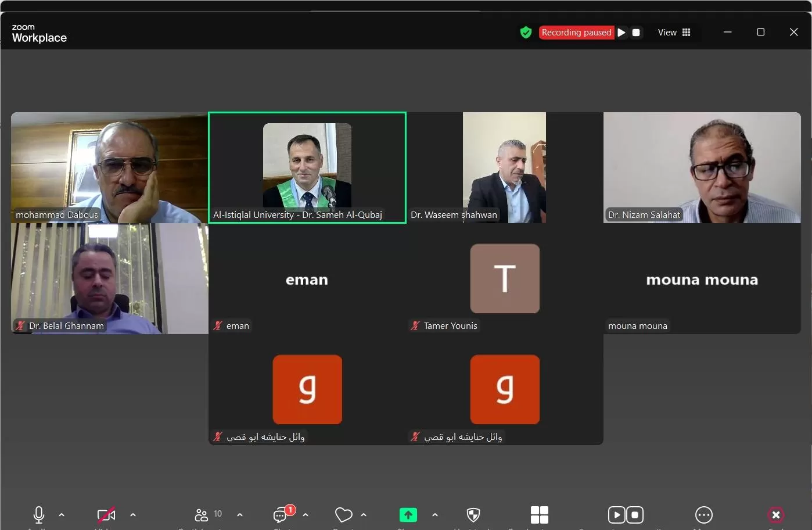The width and height of the screenshot is (812, 530).
Task: Unmute the microphone in the toolbar
Action: pyautogui.click(x=39, y=515)
